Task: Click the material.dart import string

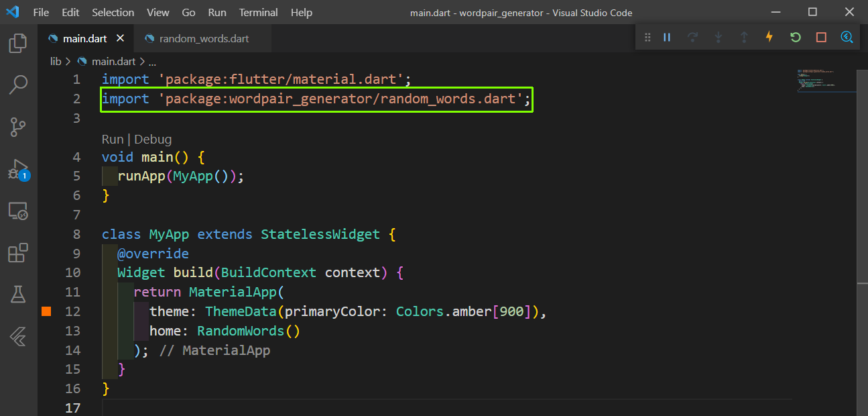Action: (x=281, y=79)
